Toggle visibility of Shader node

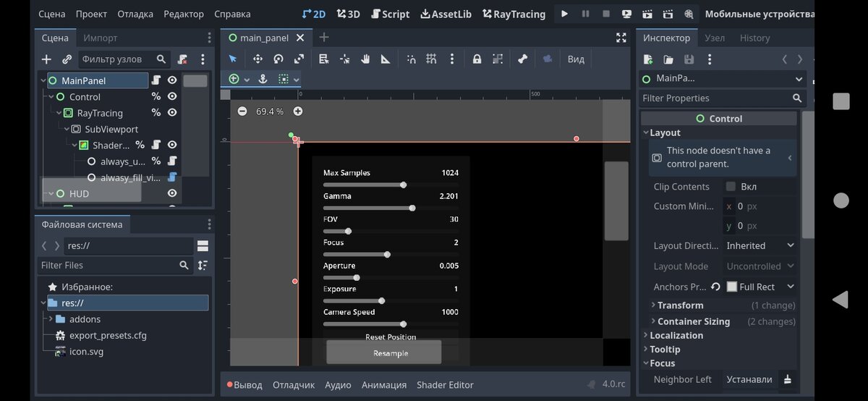point(172,145)
